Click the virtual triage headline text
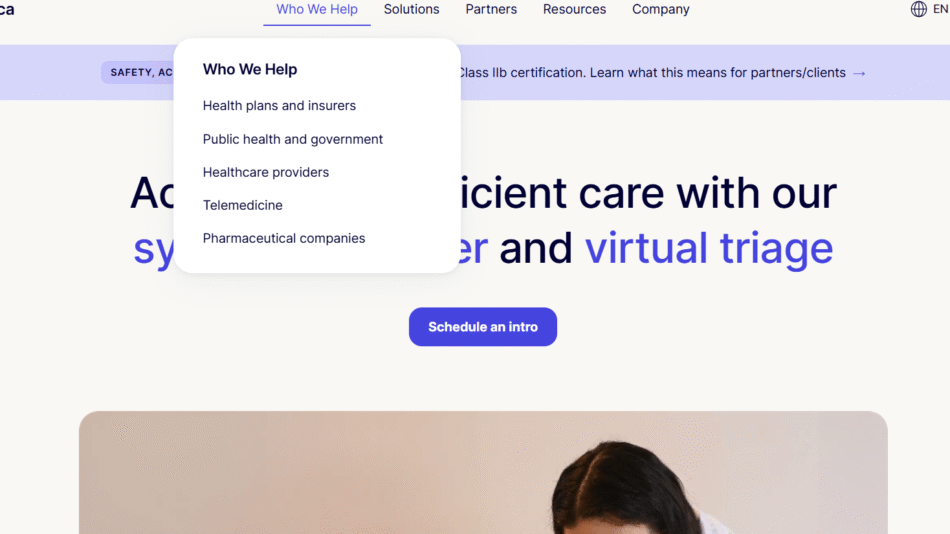 (709, 248)
